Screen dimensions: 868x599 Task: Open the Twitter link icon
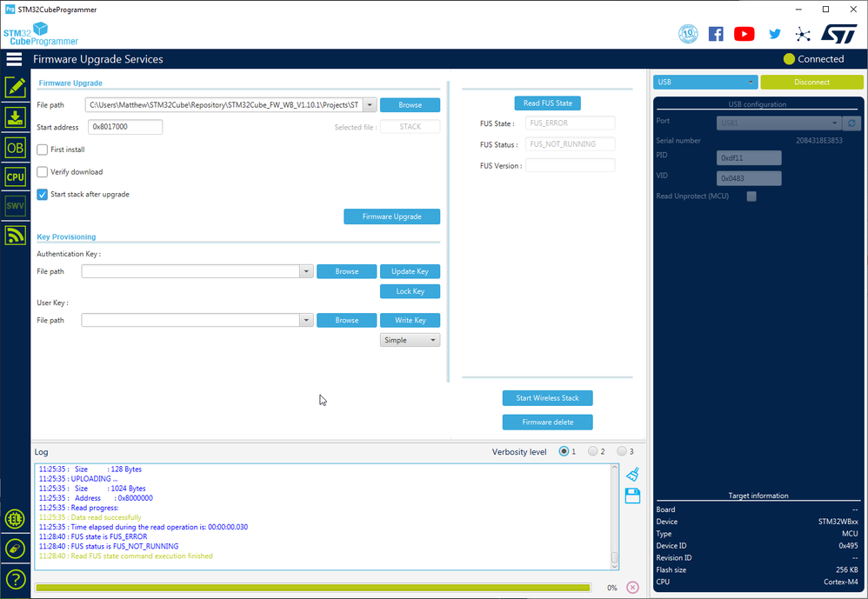(x=774, y=34)
